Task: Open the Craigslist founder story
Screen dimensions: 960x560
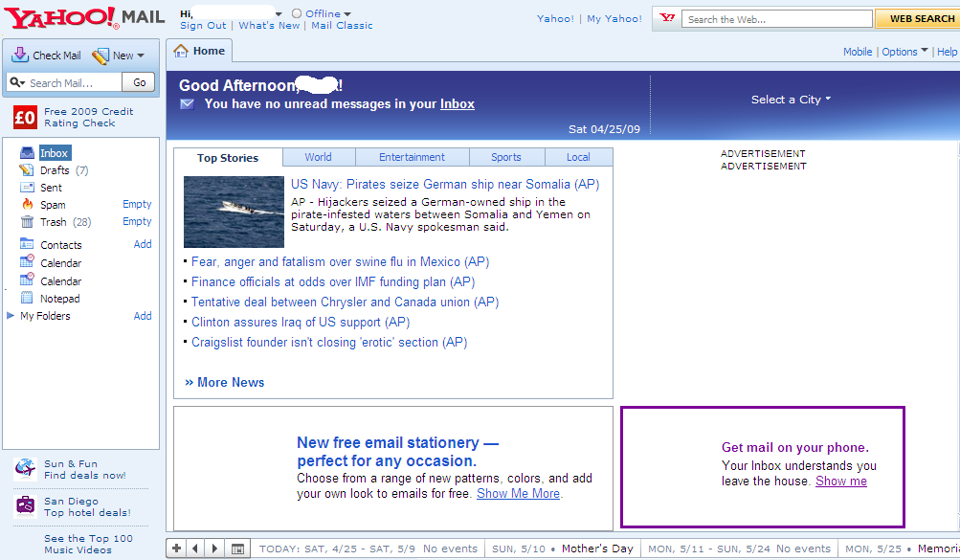Action: [x=329, y=343]
